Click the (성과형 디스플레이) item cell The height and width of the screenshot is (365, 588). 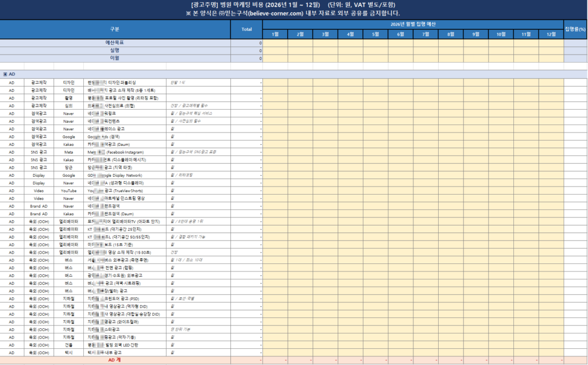pyautogui.click(x=125, y=183)
